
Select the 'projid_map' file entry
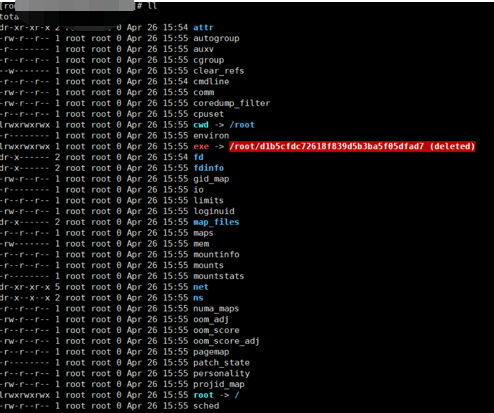[x=219, y=384]
